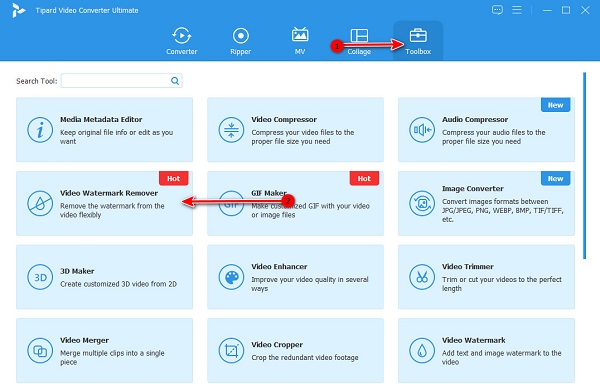Screen dimensions: 600x389
Task: Open Video Cropper title
Action: point(277,345)
